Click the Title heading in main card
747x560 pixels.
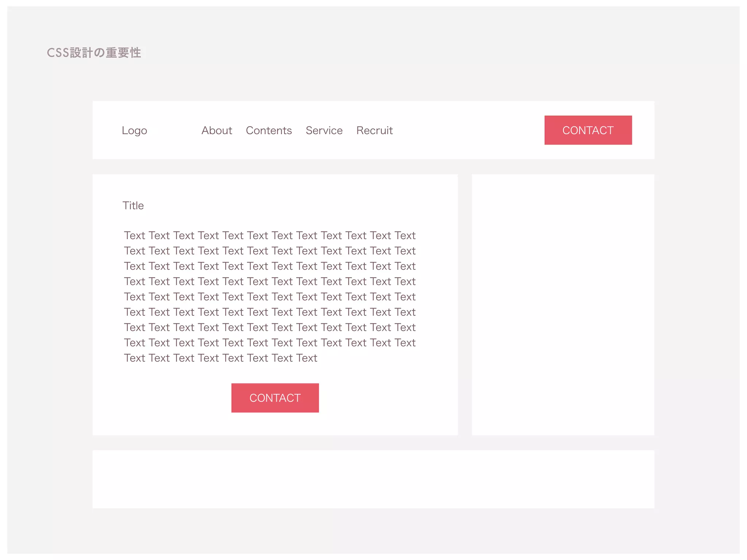[x=133, y=206]
